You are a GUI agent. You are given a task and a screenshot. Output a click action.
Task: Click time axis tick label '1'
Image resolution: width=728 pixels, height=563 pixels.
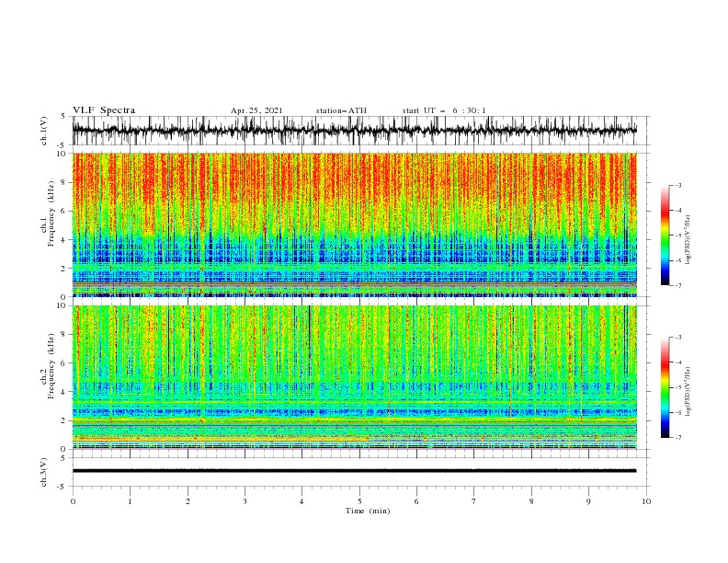coord(130,501)
